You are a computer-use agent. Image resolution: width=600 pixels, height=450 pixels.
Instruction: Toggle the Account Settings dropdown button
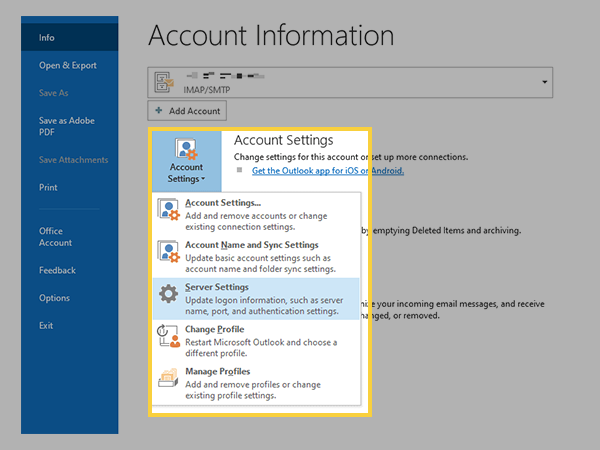tap(187, 161)
